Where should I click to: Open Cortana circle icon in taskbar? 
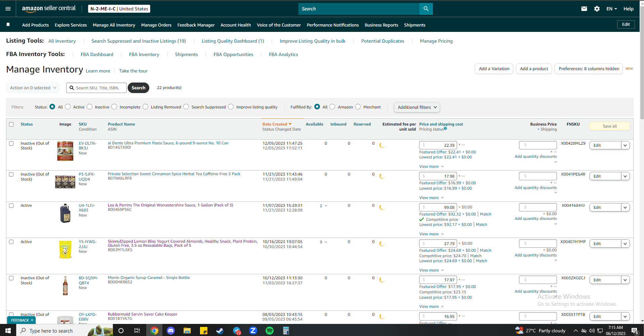(121, 331)
